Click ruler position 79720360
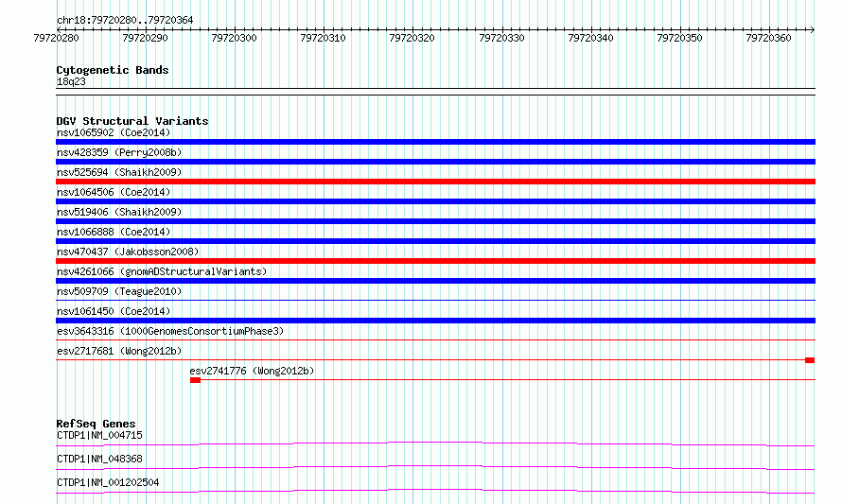Image resolution: width=842 pixels, height=504 pixels. click(x=768, y=38)
